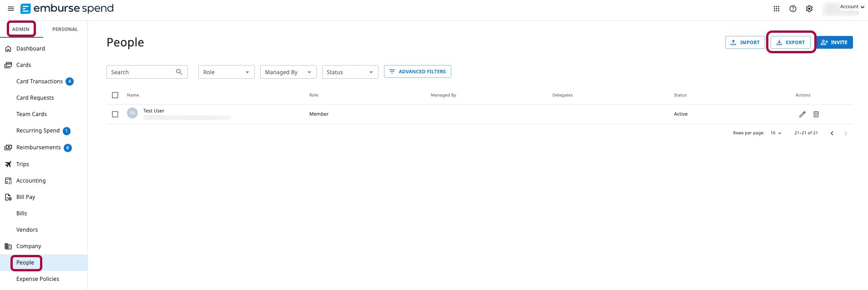Click the Recurring Spend badge 1
This screenshot has height=290, width=868.
(x=66, y=131)
